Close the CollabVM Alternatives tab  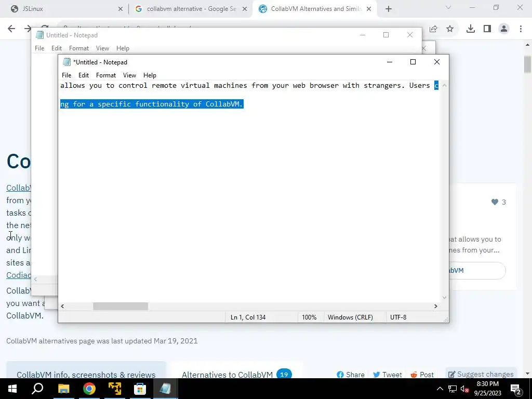point(369,9)
